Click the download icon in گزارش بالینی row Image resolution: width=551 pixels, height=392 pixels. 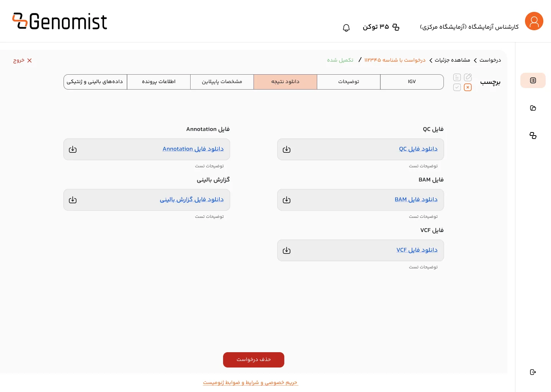[73, 200]
